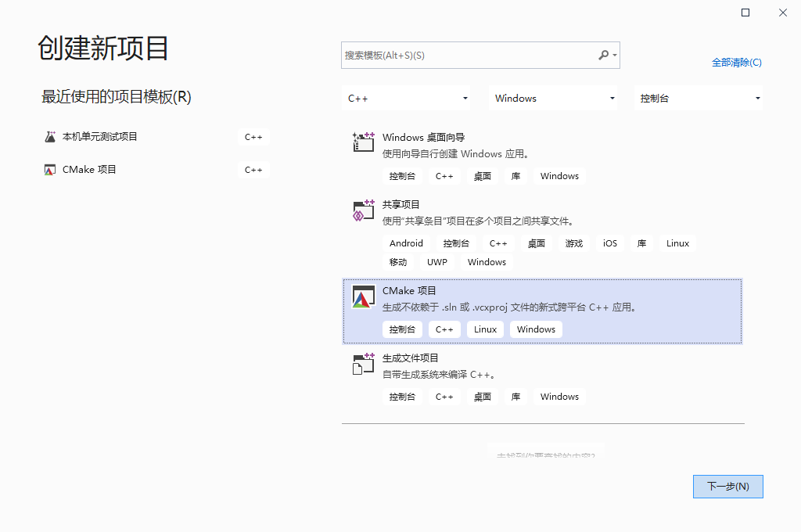
Task: Click the iOS tag on 共享项目
Action: point(610,243)
